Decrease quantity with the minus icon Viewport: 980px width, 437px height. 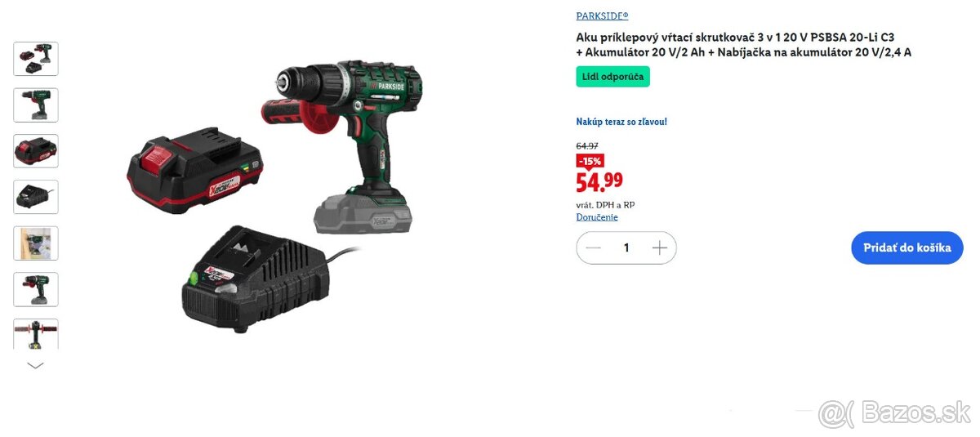pyautogui.click(x=594, y=247)
